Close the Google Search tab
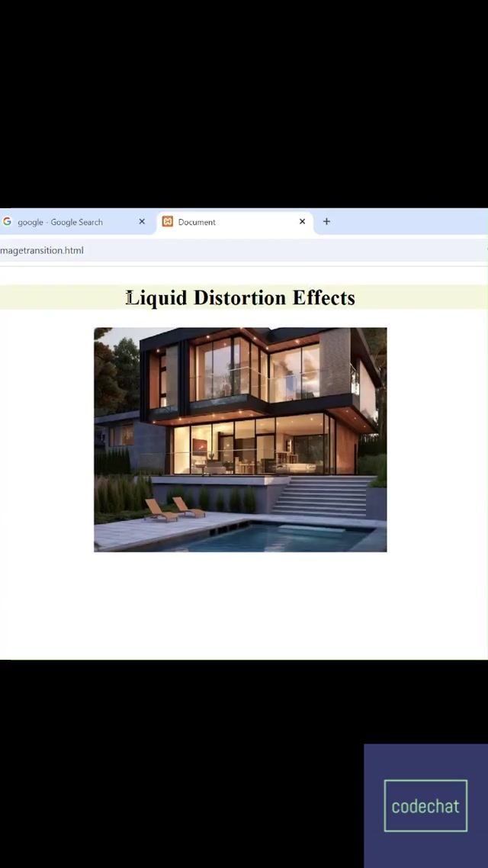The image size is (488, 868). pyautogui.click(x=142, y=222)
